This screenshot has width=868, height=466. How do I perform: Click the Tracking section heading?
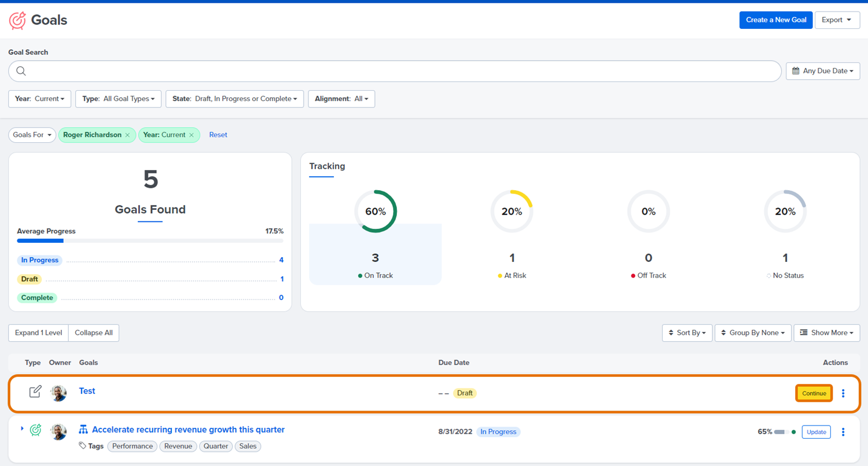(x=327, y=166)
